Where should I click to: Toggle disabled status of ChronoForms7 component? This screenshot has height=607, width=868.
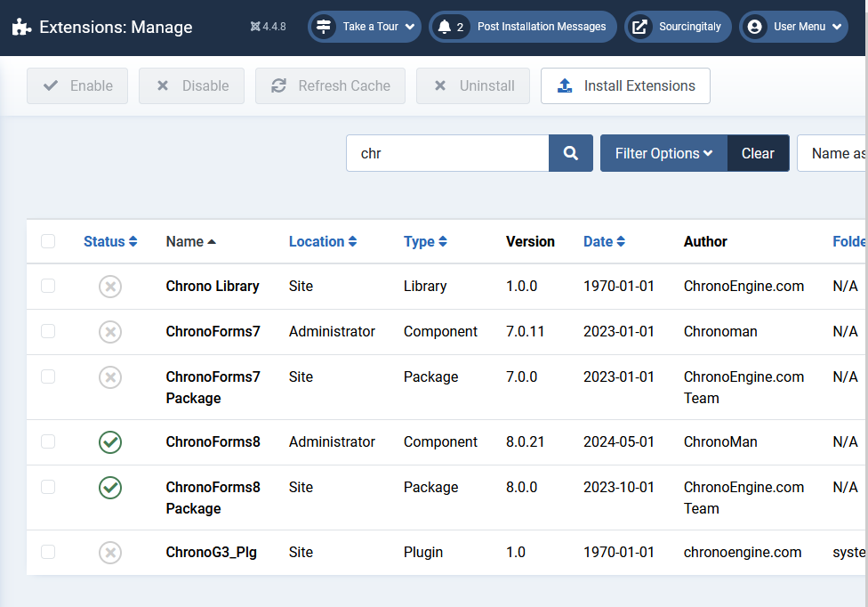click(x=110, y=332)
